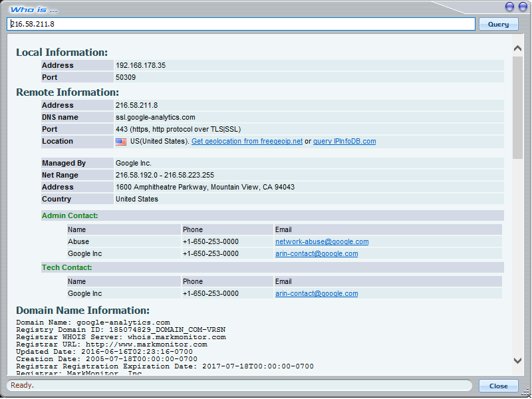
Task: Click the "Who is ..." window title
Action: click(x=34, y=9)
